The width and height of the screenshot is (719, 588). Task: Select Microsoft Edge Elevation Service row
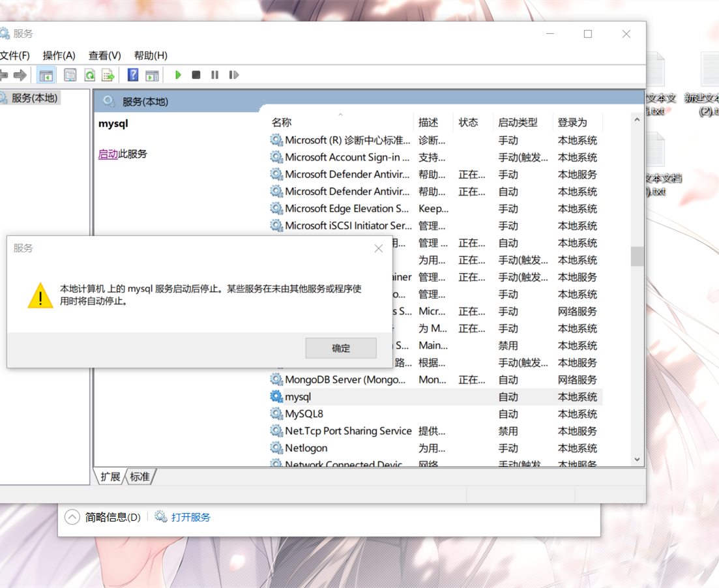pos(435,209)
